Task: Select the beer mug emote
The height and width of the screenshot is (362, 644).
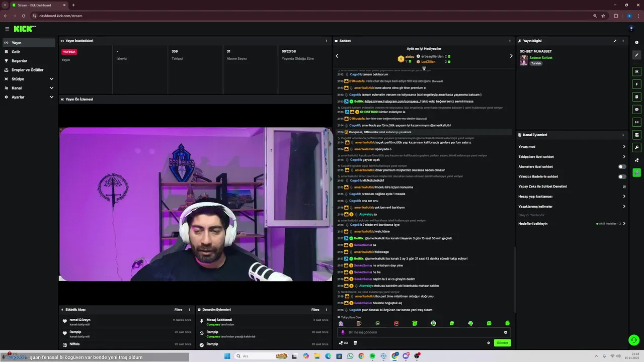Action: point(359,323)
